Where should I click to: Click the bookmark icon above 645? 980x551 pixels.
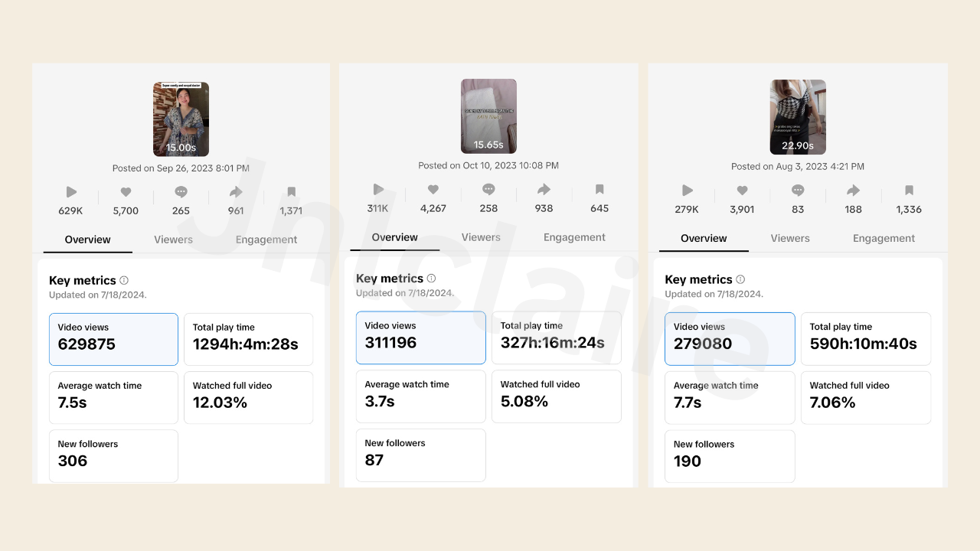coord(599,189)
